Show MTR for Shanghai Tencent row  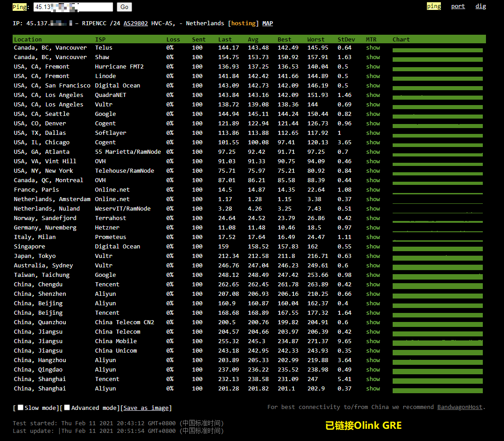tap(373, 379)
